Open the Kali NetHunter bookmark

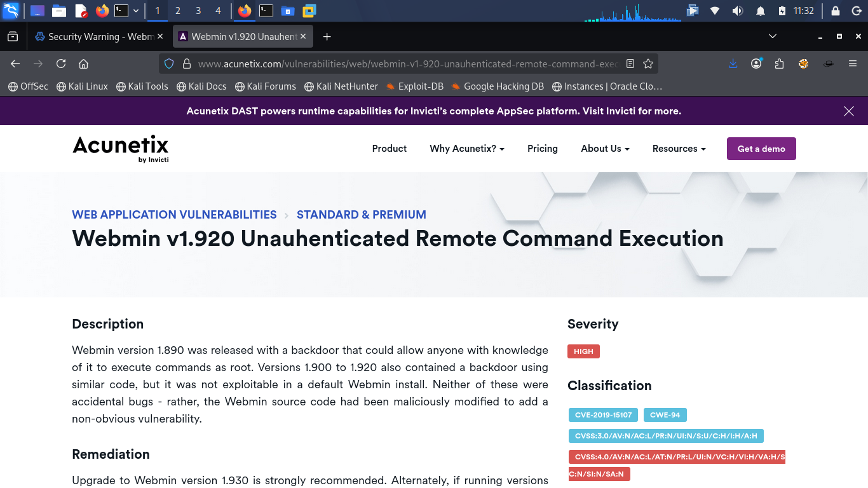(x=341, y=86)
